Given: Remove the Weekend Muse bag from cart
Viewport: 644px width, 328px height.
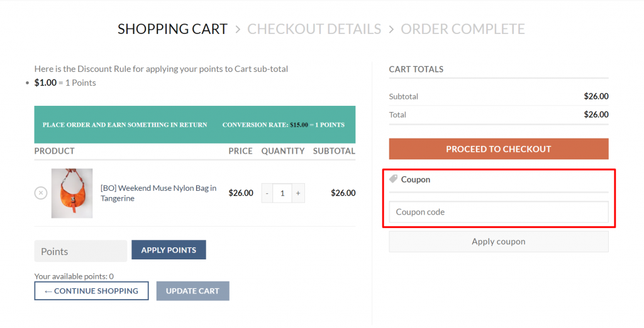Looking at the screenshot, I should [41, 193].
